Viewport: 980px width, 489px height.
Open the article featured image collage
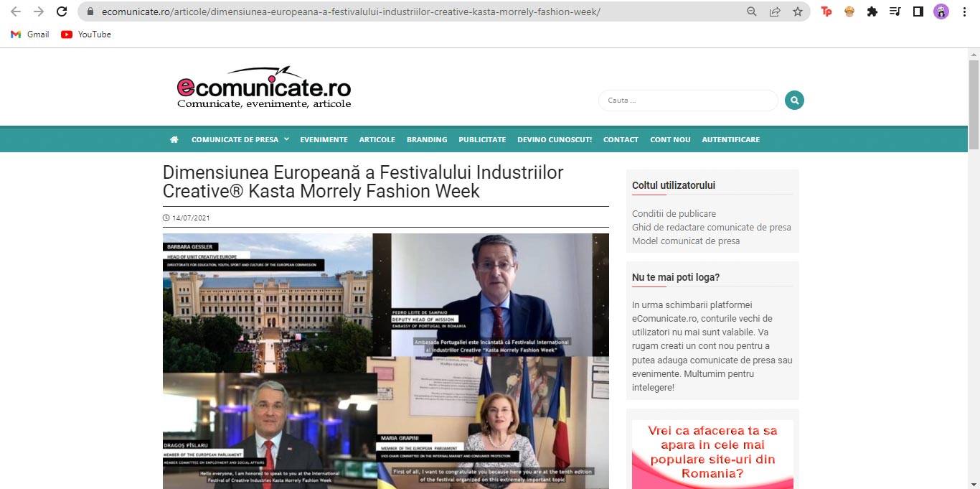pyautogui.click(x=386, y=361)
